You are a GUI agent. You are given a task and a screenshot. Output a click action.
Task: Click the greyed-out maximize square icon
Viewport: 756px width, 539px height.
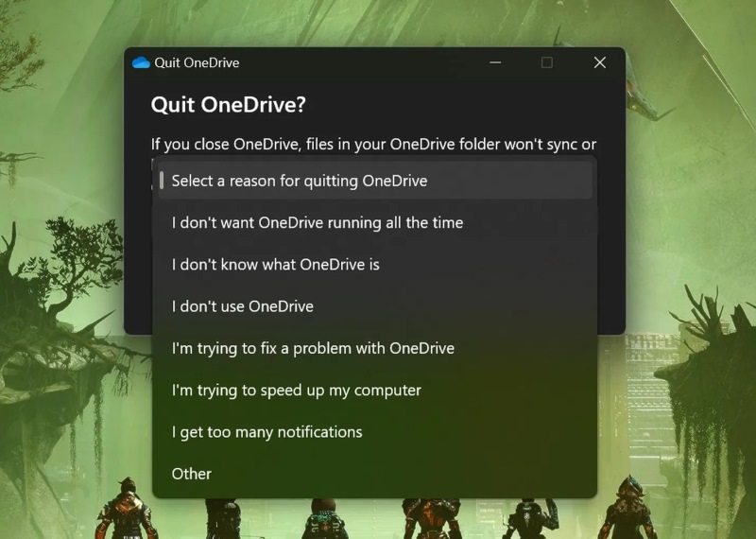pos(547,62)
